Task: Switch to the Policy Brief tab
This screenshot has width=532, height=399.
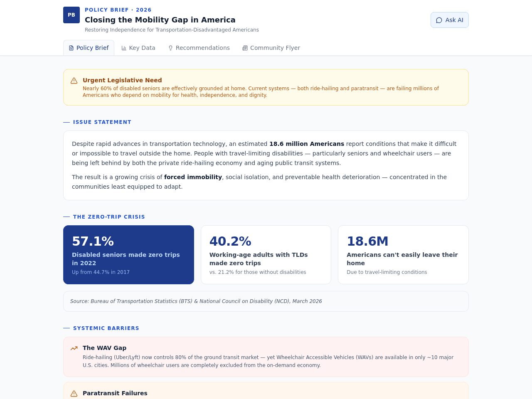Action: tap(89, 48)
